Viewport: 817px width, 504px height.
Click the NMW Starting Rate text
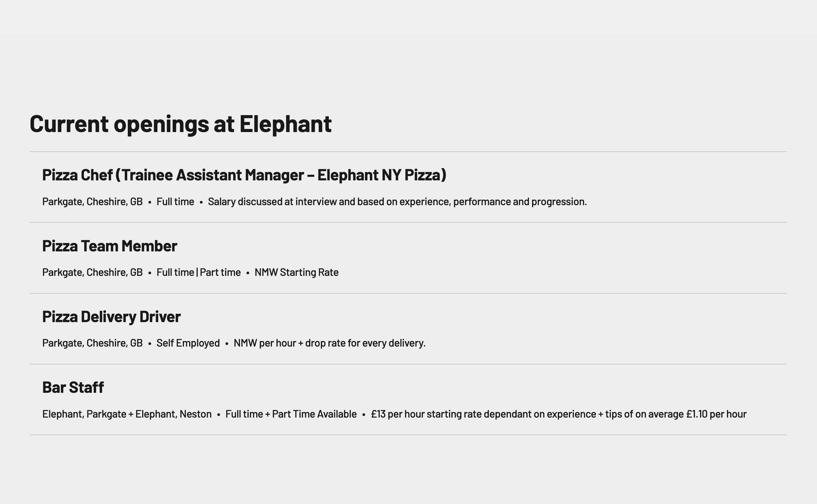[296, 272]
